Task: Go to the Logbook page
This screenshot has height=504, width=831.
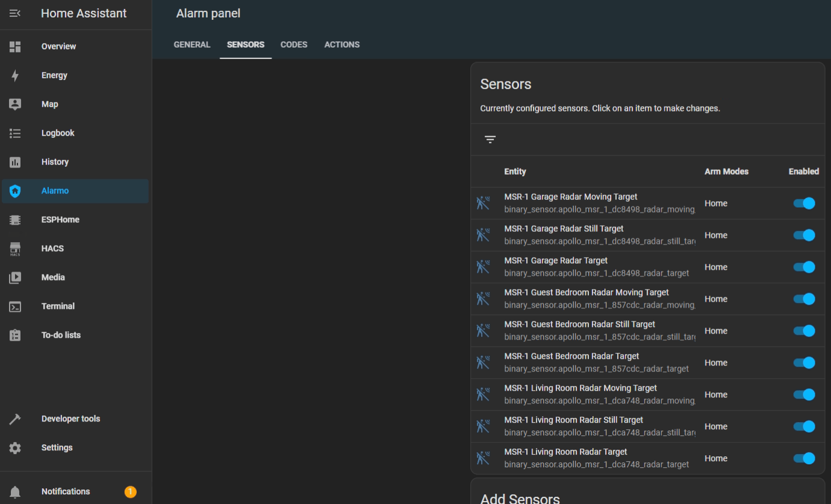Action: [58, 133]
